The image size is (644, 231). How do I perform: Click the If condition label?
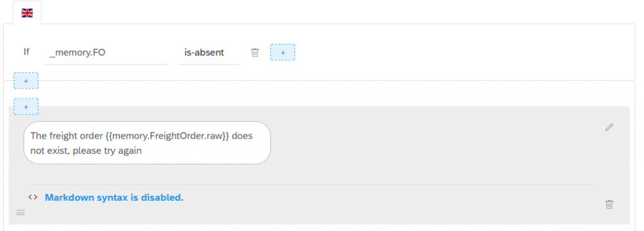coord(26,52)
